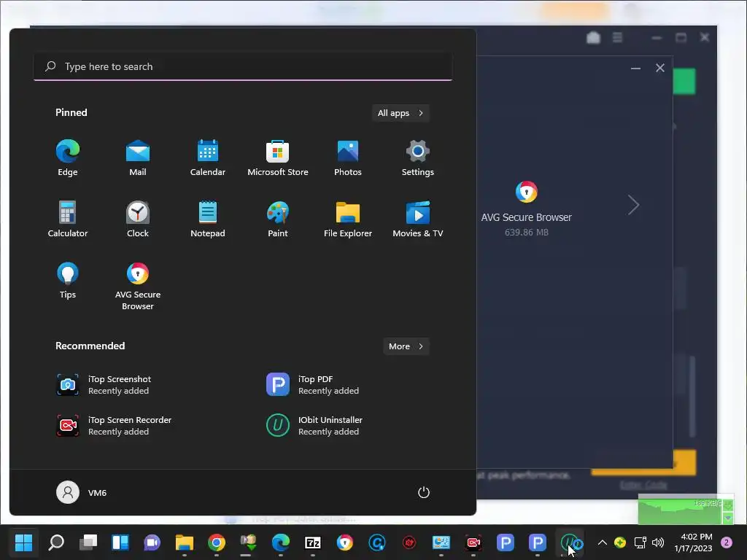Open the pinned Movies & TV app

(418, 219)
